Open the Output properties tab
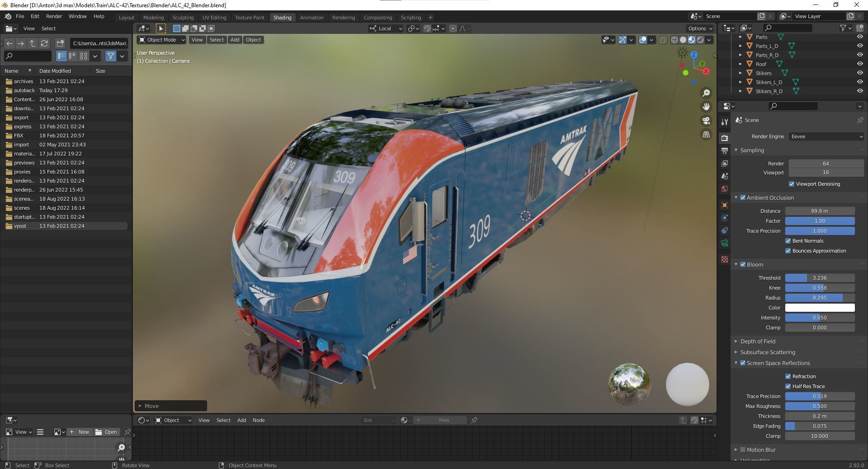The image size is (868, 469). (x=725, y=150)
